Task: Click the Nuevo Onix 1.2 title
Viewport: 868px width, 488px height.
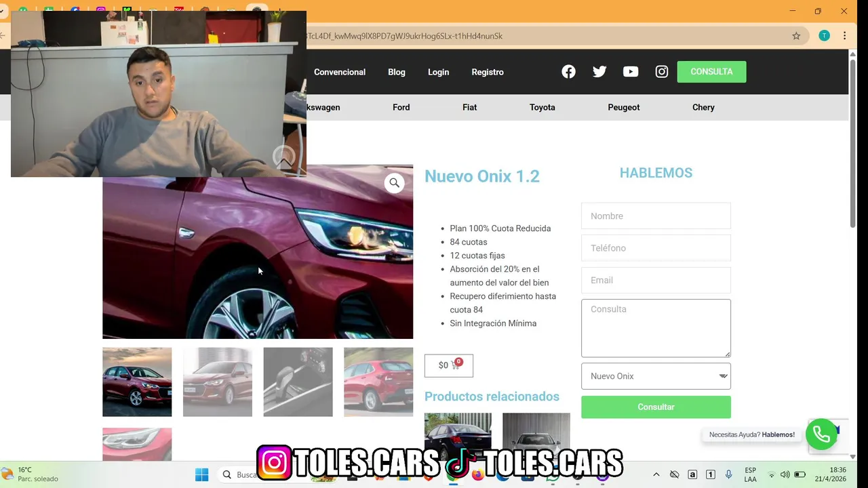Action: pyautogui.click(x=482, y=176)
